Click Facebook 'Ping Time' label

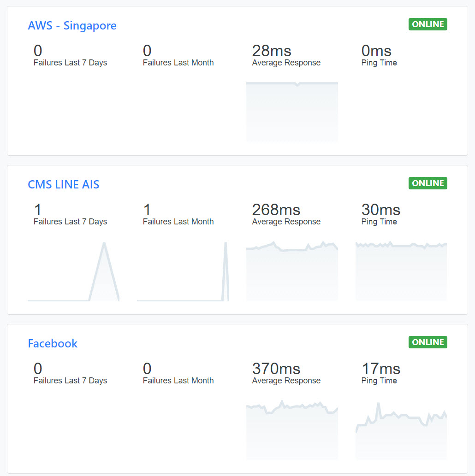click(x=379, y=381)
